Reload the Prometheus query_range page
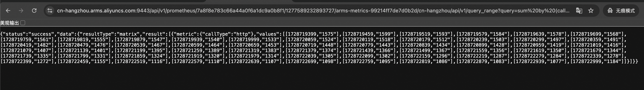Viewport: 644px width, 90px height. point(34,11)
